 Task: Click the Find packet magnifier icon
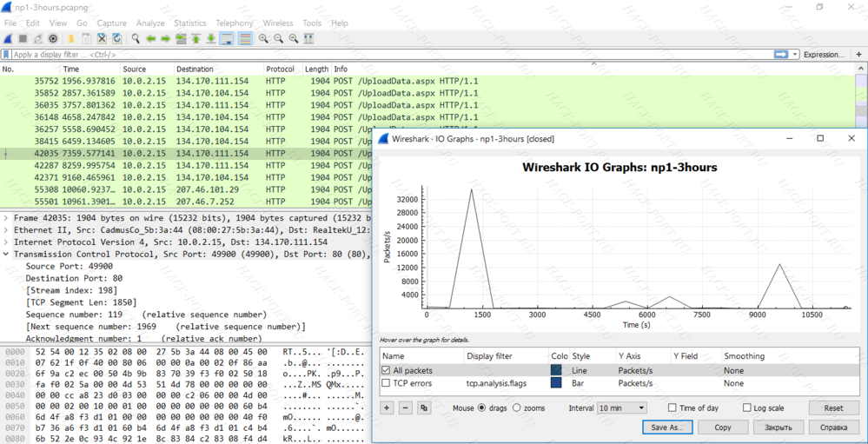tap(135, 39)
